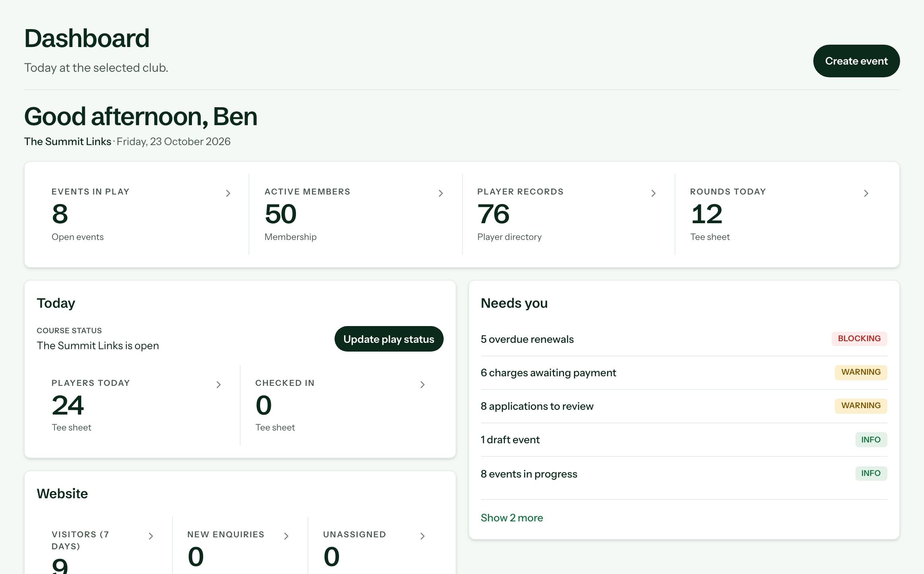Click The Summit Links is open status
The height and width of the screenshot is (574, 924).
(98, 346)
